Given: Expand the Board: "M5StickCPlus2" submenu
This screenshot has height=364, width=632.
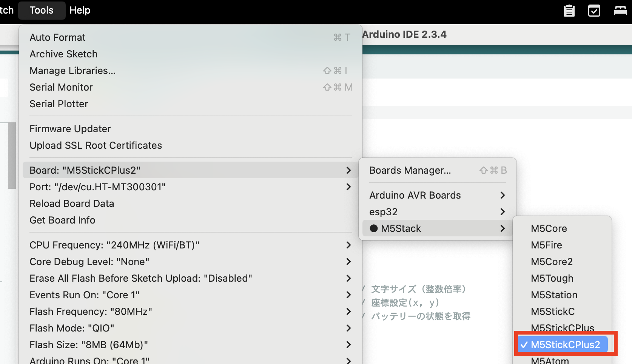Looking at the screenshot, I should (191, 170).
